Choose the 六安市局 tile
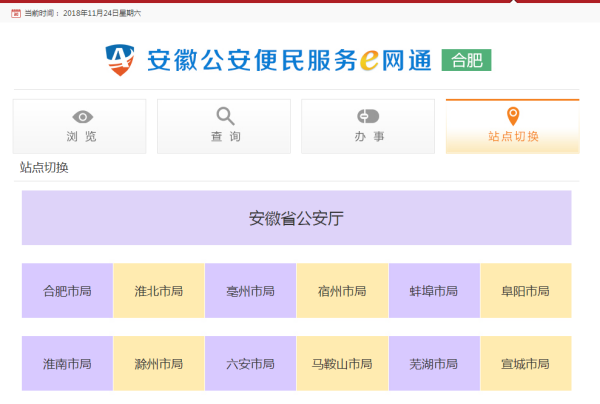Image resolution: width=600 pixels, height=404 pixels. click(251, 363)
